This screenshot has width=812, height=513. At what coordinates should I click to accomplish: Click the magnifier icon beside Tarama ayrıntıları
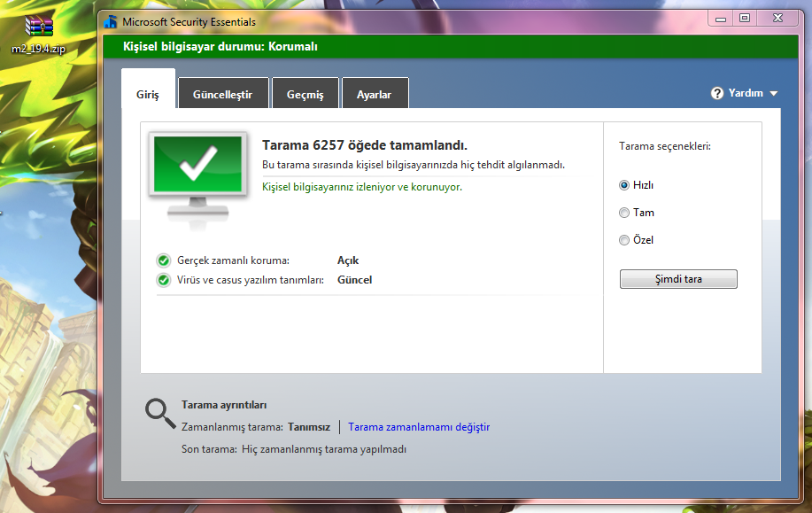(x=160, y=414)
